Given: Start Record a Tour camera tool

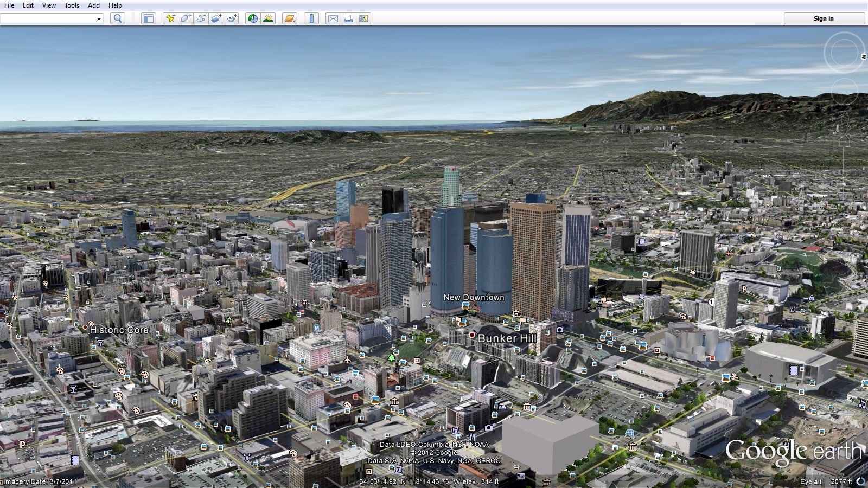Looking at the screenshot, I should [232, 18].
